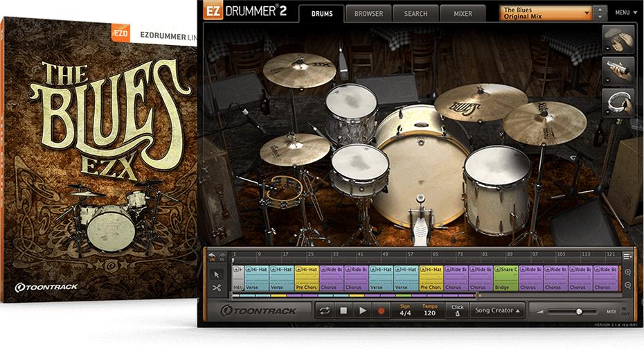Switch to the BROWSER tab
Screen dimensions: 644x352
coord(368,14)
